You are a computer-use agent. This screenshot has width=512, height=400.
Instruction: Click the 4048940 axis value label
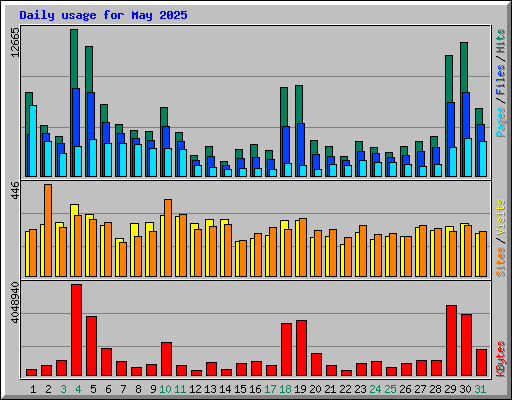click(x=15, y=303)
